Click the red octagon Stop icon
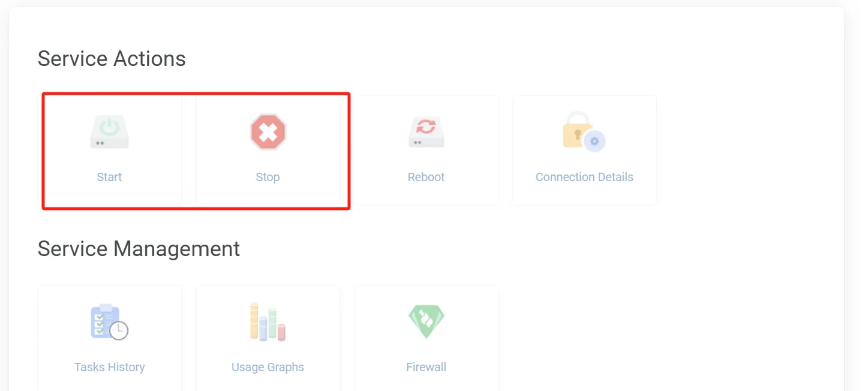Screen dimensions: 868x391 268,132
